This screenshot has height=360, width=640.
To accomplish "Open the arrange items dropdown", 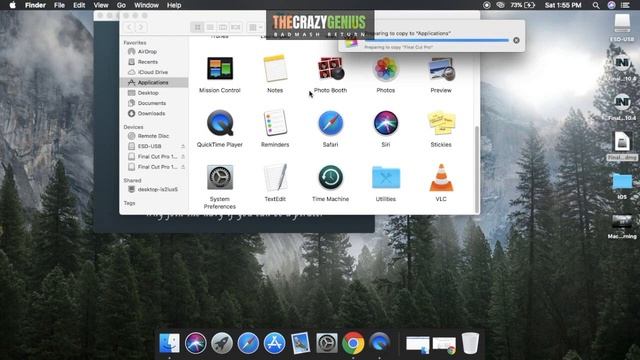I will point(256,27).
